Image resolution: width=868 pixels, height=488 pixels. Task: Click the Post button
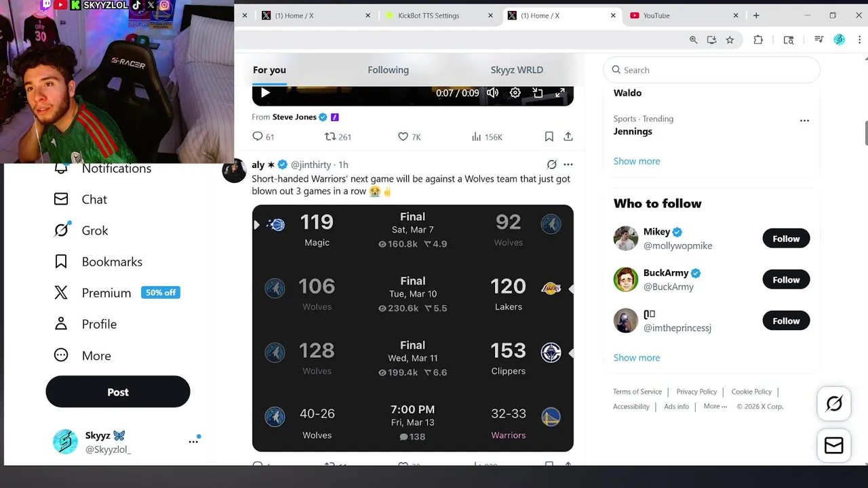click(118, 392)
